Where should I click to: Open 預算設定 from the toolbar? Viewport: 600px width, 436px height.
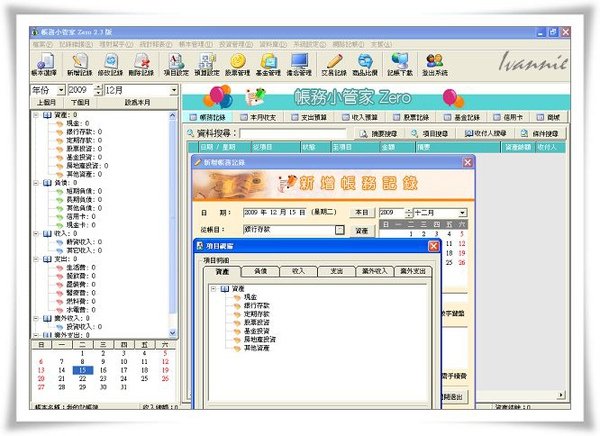(x=207, y=64)
